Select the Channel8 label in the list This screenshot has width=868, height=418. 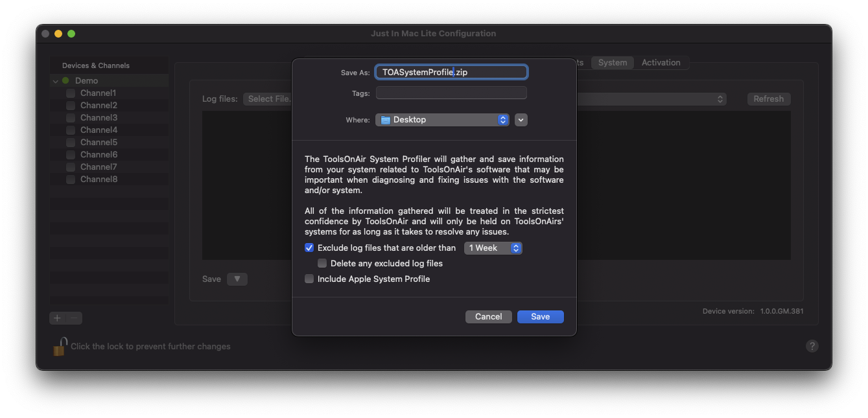coord(99,180)
